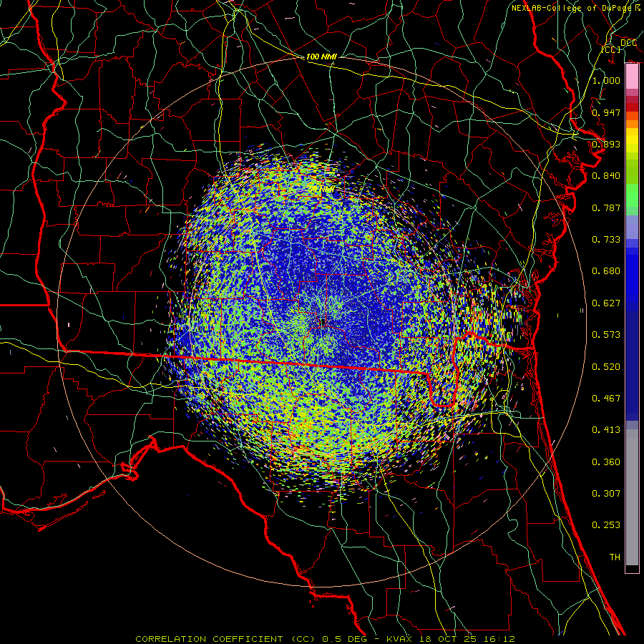644x644 pixels.
Task: Select the 0.840 legend value
Action: [606, 176]
